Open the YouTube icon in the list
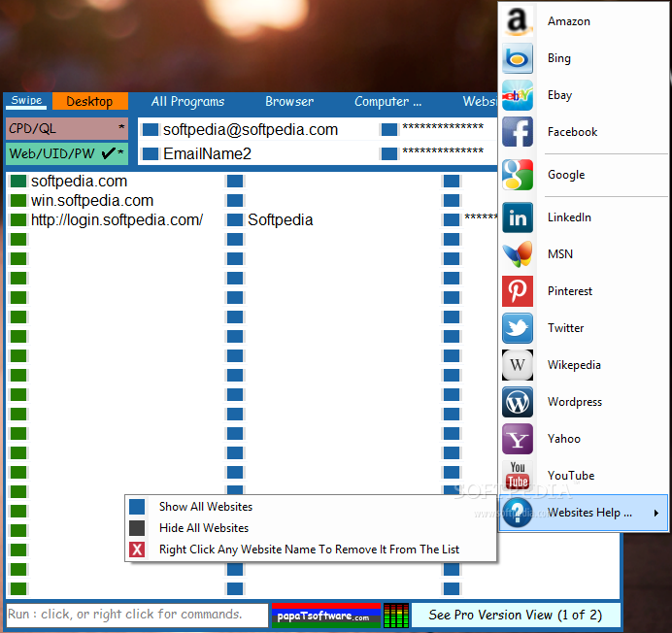This screenshot has height=633, width=672. [x=518, y=476]
